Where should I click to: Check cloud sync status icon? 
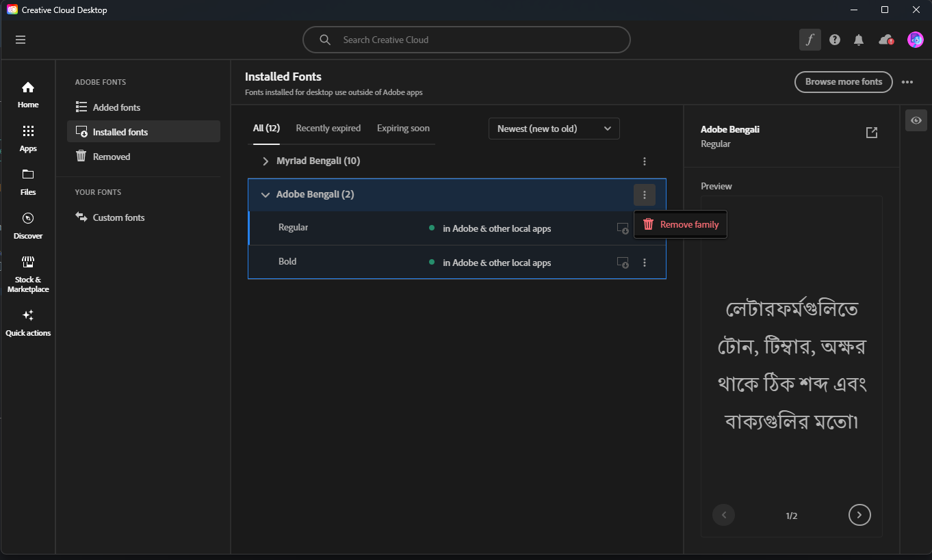(886, 40)
